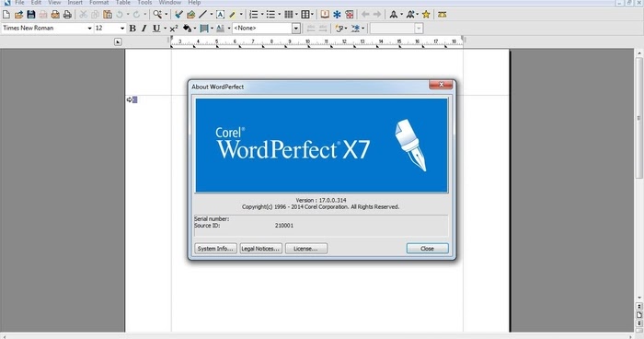This screenshot has width=644, height=339.
Task: Click the Version : 17.0.0.314 text
Action: (x=321, y=200)
